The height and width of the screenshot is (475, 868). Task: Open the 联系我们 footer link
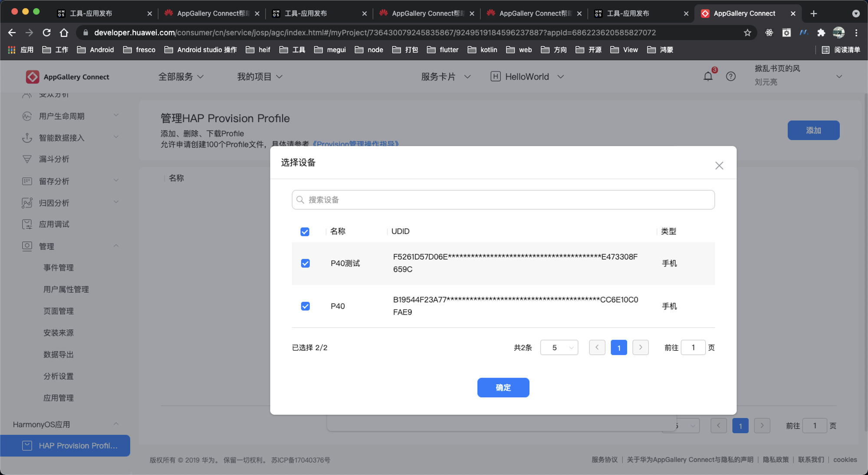coord(811,459)
